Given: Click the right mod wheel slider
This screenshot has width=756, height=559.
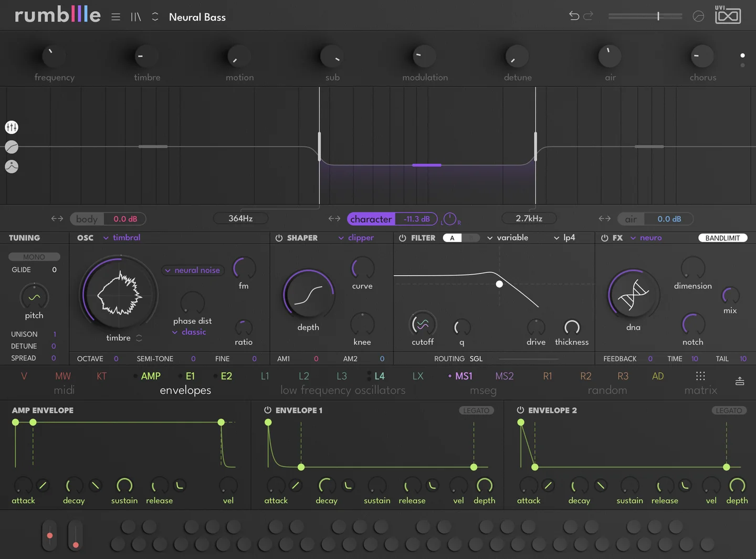Looking at the screenshot, I should click(75, 535).
